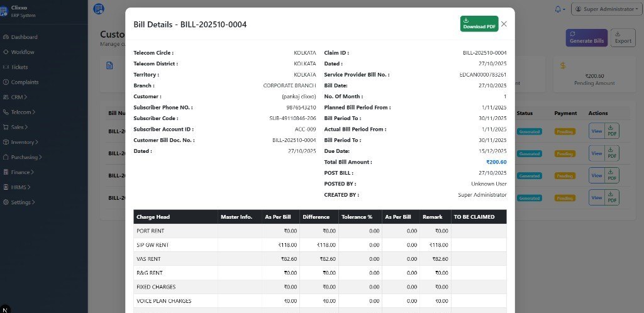Click the Workflow icon in sidebar
Image resolution: width=644 pixels, height=313 pixels.
pos(6,52)
